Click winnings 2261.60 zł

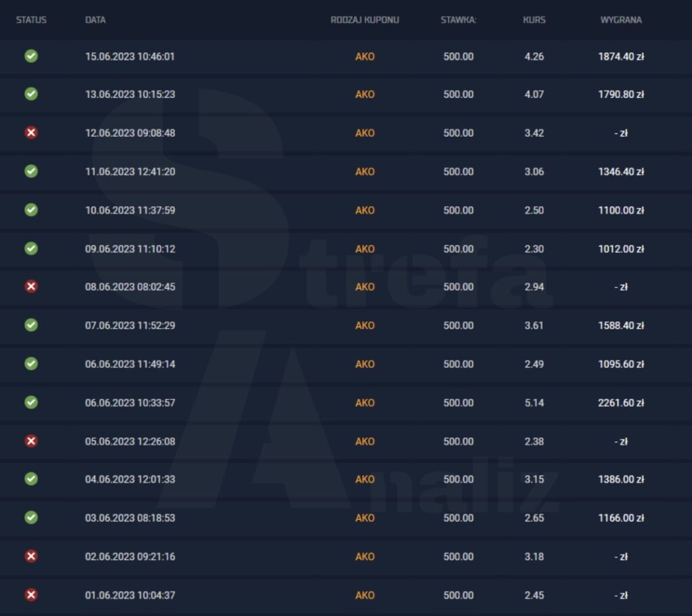coord(621,403)
